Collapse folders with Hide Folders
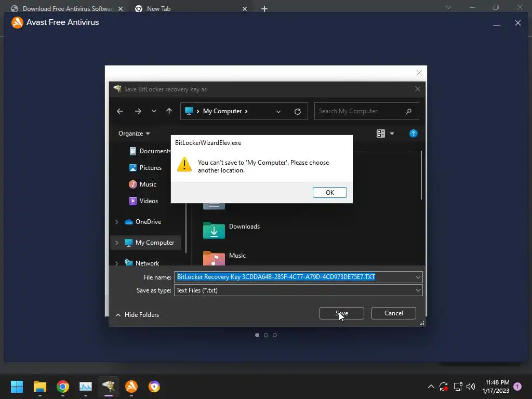The width and height of the screenshot is (532, 399). tap(137, 315)
